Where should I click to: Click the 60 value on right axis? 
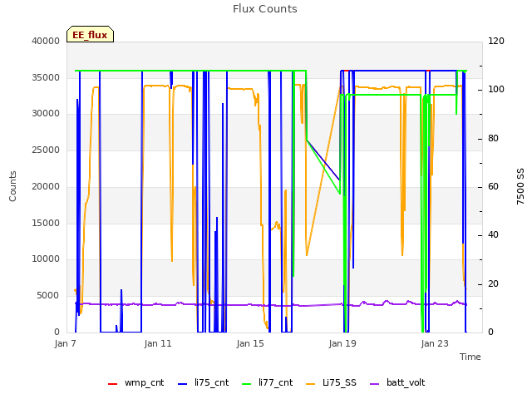click(x=493, y=186)
